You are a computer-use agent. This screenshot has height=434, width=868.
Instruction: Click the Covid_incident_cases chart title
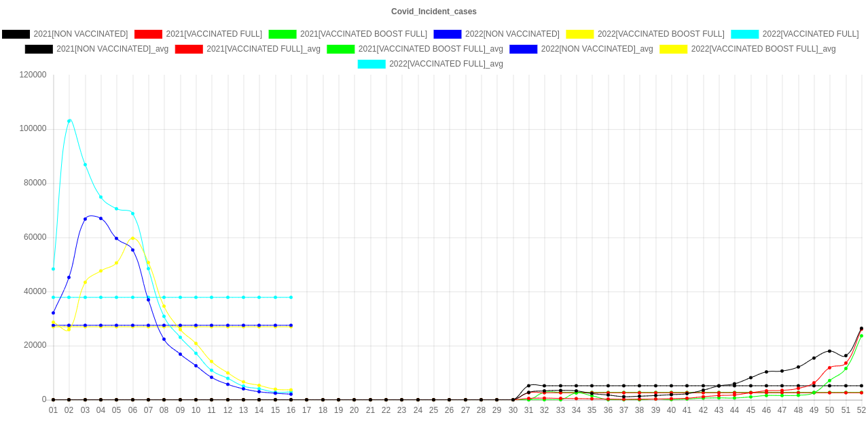[x=434, y=12]
